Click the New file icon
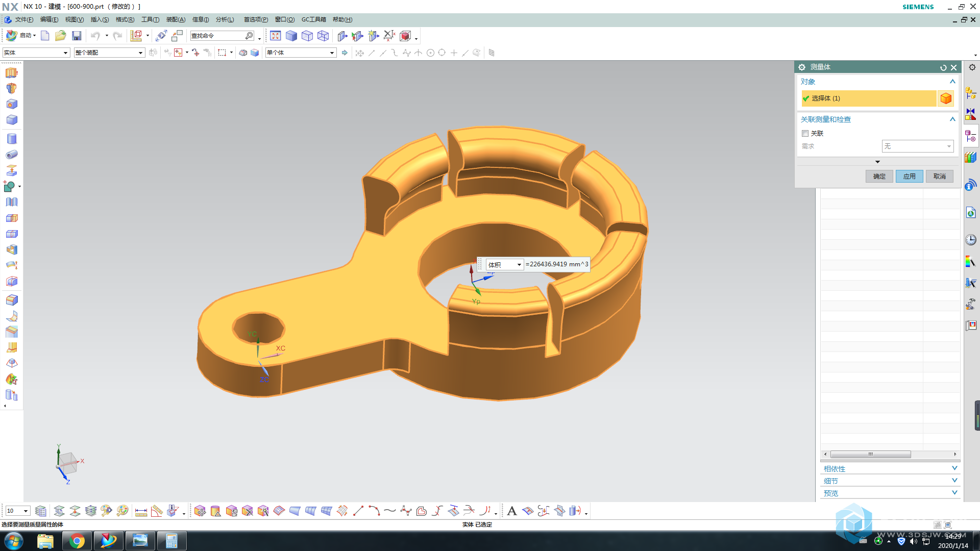Screen dimensions: 980x551 (x=45, y=36)
